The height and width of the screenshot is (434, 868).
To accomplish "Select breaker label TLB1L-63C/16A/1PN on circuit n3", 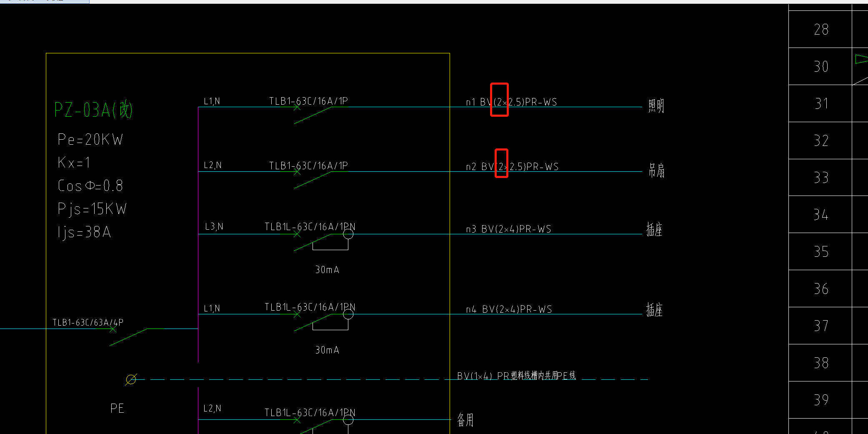I will click(310, 226).
